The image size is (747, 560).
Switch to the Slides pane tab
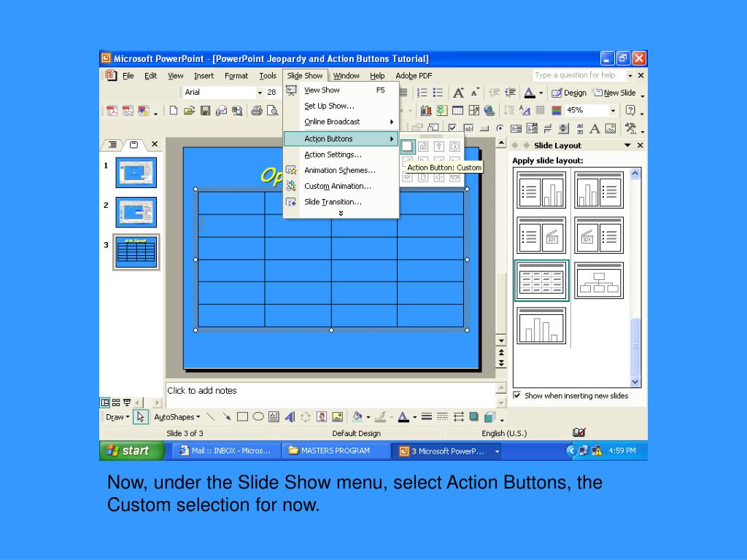pos(134,144)
